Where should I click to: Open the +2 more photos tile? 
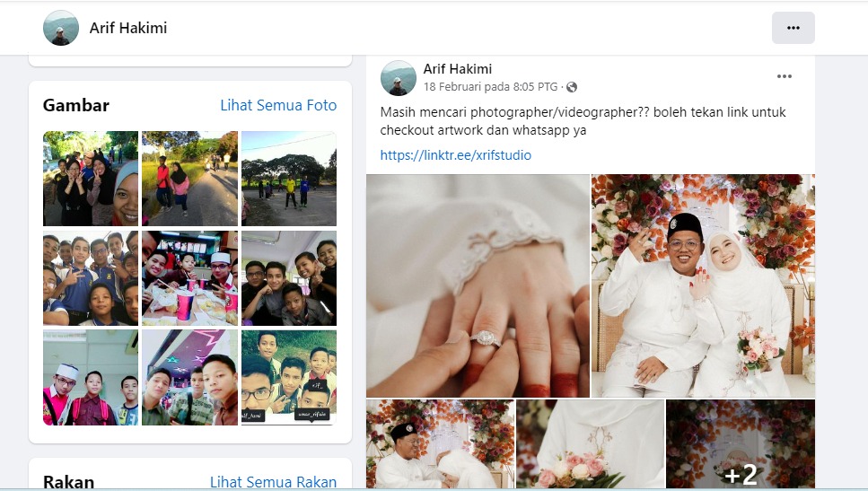[741, 444]
